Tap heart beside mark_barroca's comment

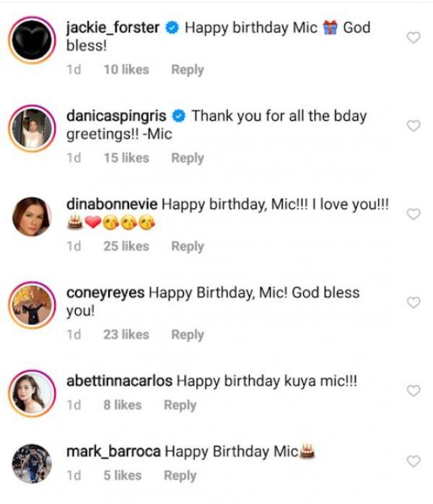click(414, 461)
